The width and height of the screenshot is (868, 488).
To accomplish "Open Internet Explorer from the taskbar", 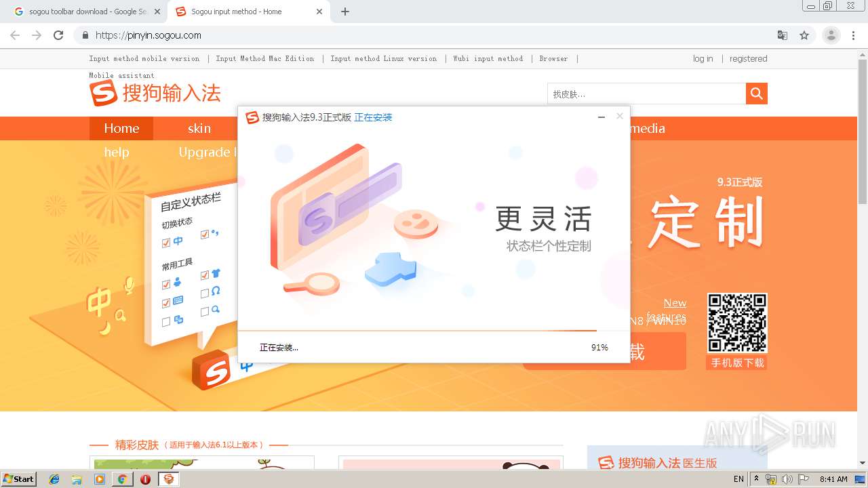I will pyautogui.click(x=55, y=479).
